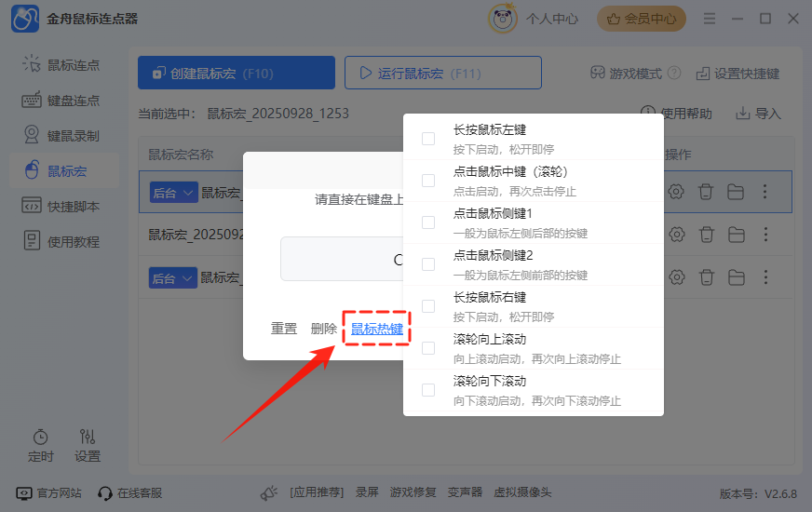Open 官方网站 link

[x=49, y=492]
